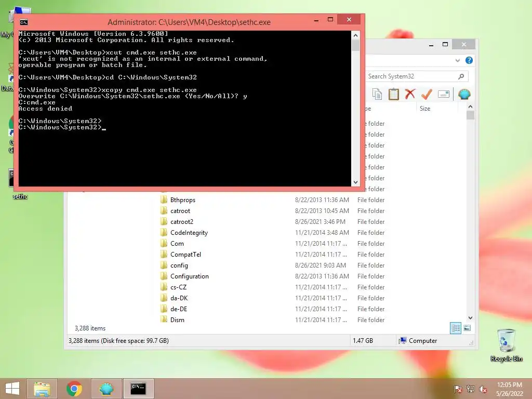Open the blue shell app on taskbar
Screen dimensions: 532x399
click(x=106, y=389)
